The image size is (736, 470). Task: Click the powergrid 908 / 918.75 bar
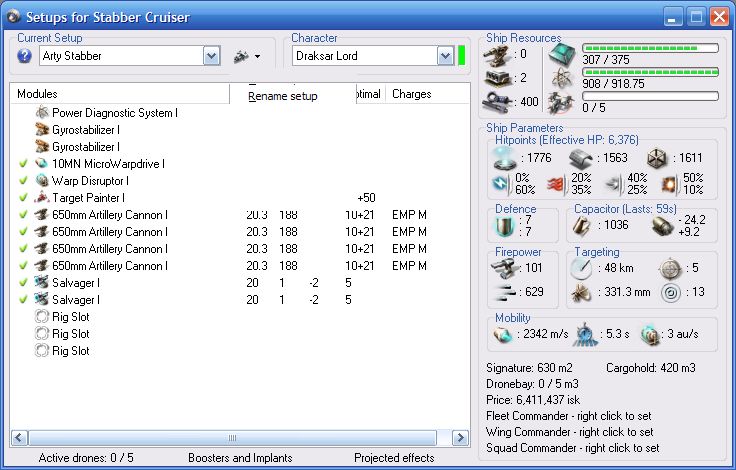coord(650,72)
